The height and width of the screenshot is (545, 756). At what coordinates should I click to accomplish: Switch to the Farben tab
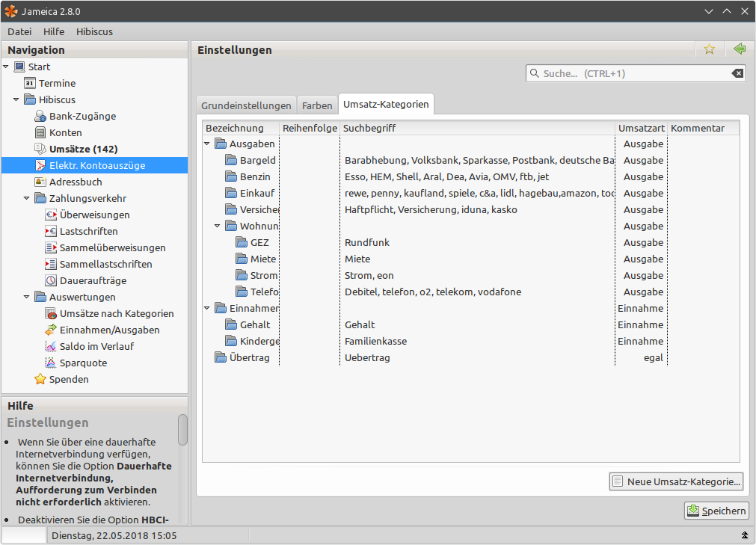tap(317, 105)
